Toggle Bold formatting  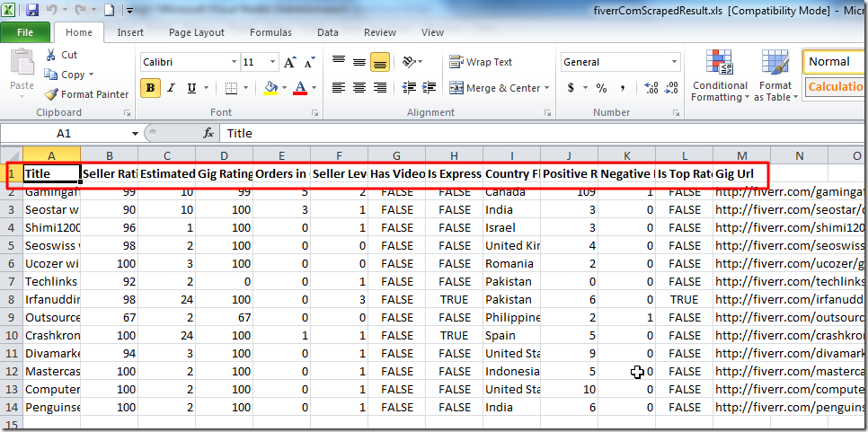click(151, 88)
